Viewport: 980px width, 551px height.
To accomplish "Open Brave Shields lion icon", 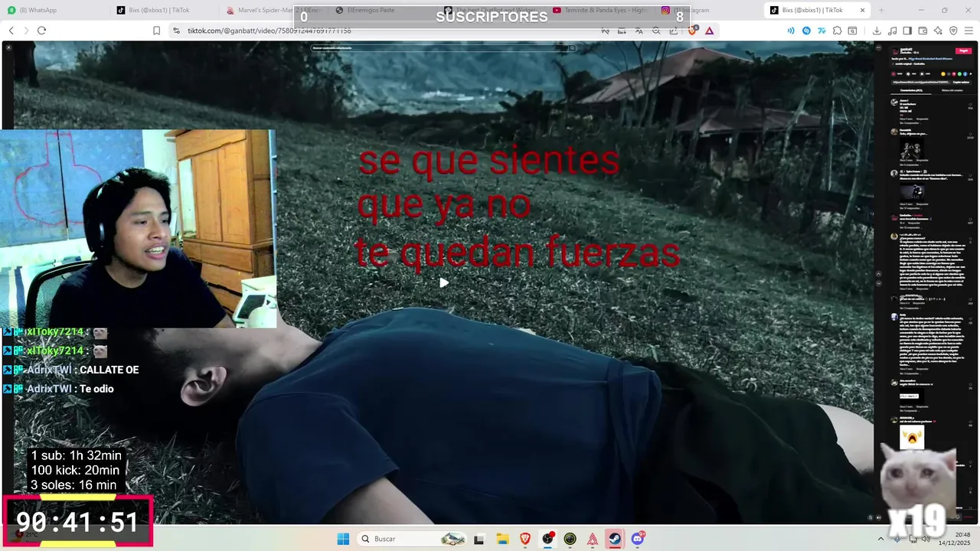I will point(693,31).
